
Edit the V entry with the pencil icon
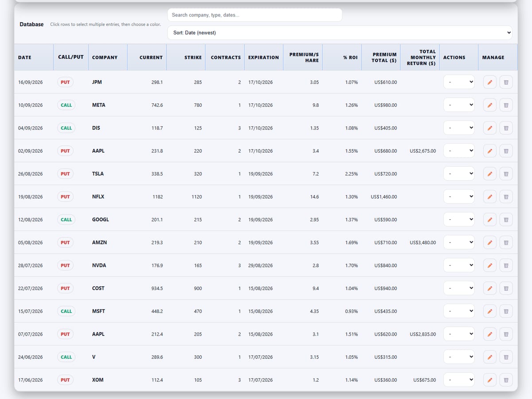(489, 357)
